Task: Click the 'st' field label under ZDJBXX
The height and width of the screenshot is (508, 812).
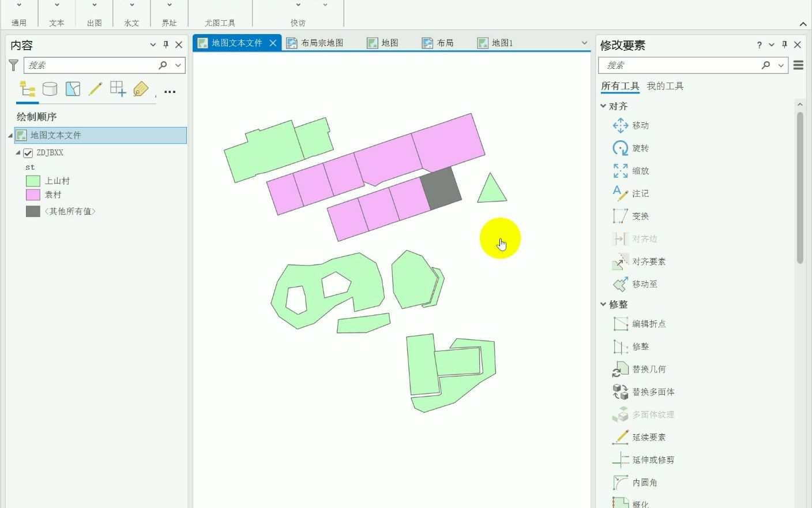Action: click(30, 167)
